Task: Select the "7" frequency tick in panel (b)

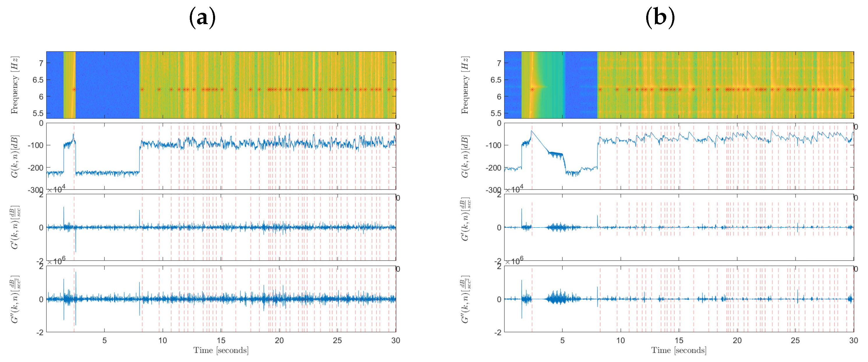Action: (x=499, y=63)
